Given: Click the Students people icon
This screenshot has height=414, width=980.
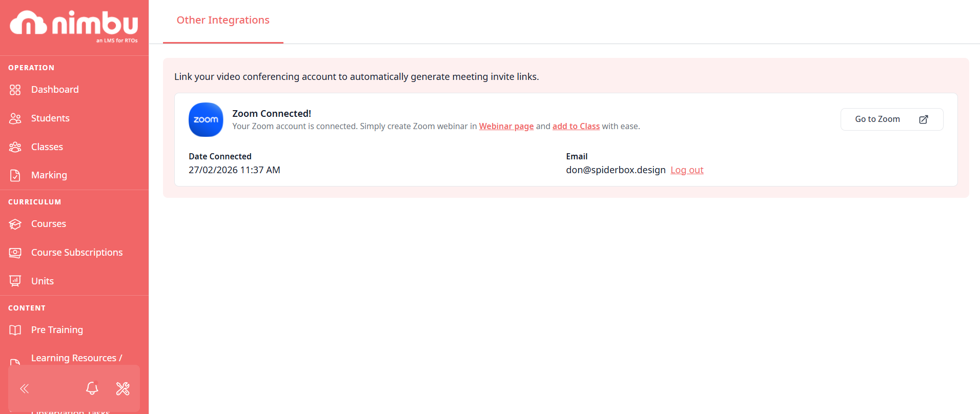Looking at the screenshot, I should tap(15, 118).
